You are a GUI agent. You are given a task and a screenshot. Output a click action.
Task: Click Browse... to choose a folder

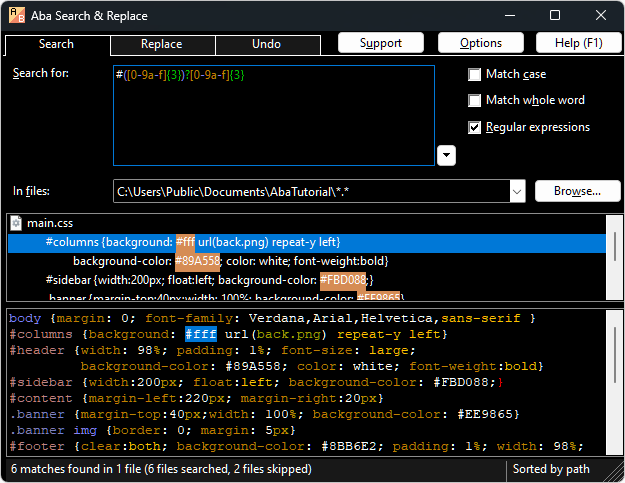point(577,191)
